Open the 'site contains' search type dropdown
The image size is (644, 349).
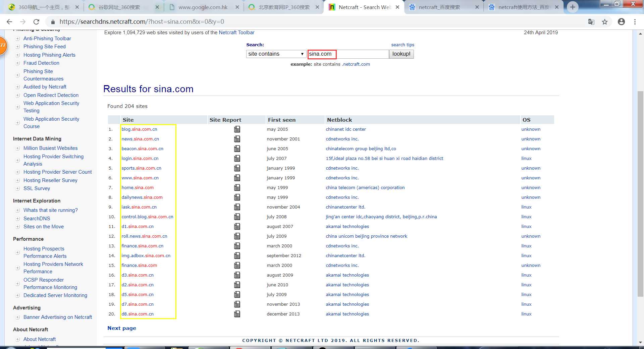276,54
